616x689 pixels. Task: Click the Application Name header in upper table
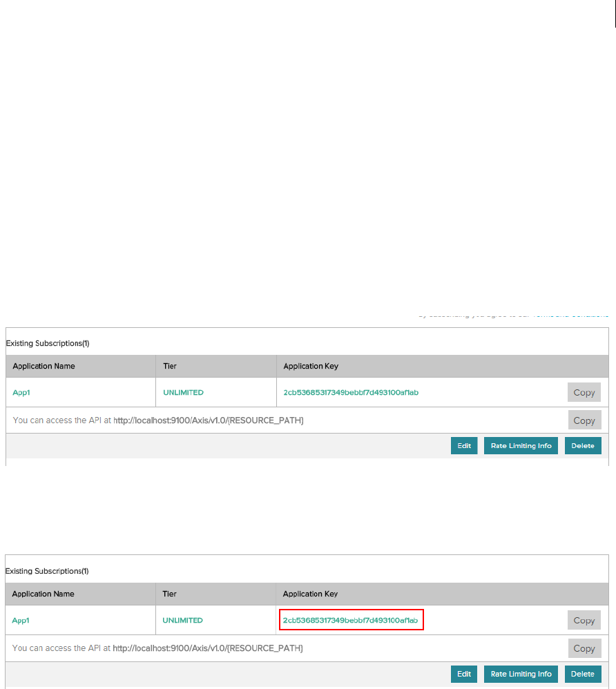pos(44,366)
